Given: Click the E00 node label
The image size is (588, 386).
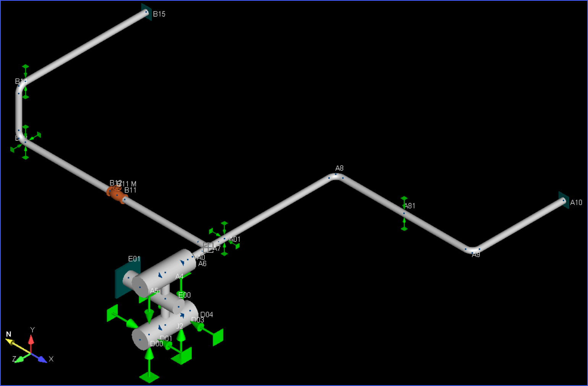Looking at the screenshot, I should click(x=185, y=295).
